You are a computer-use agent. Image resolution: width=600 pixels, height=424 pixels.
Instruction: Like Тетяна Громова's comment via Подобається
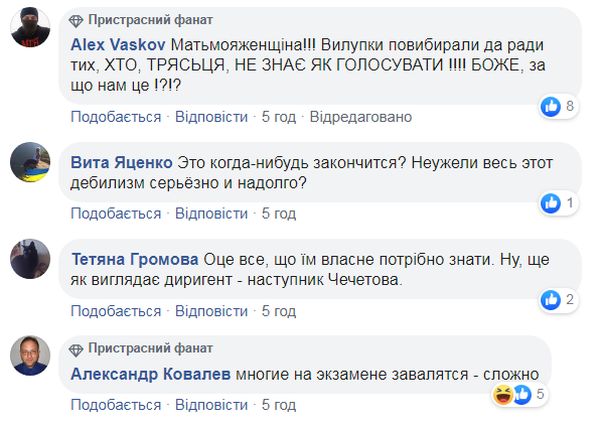pyautogui.click(x=116, y=309)
